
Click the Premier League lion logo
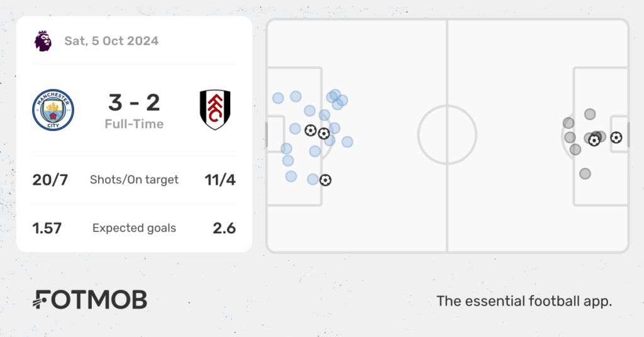coord(43,41)
